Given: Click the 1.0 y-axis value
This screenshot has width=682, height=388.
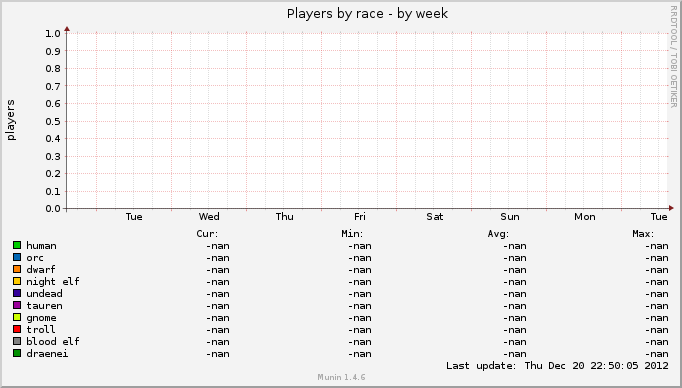Looking at the screenshot, I should (53, 33).
